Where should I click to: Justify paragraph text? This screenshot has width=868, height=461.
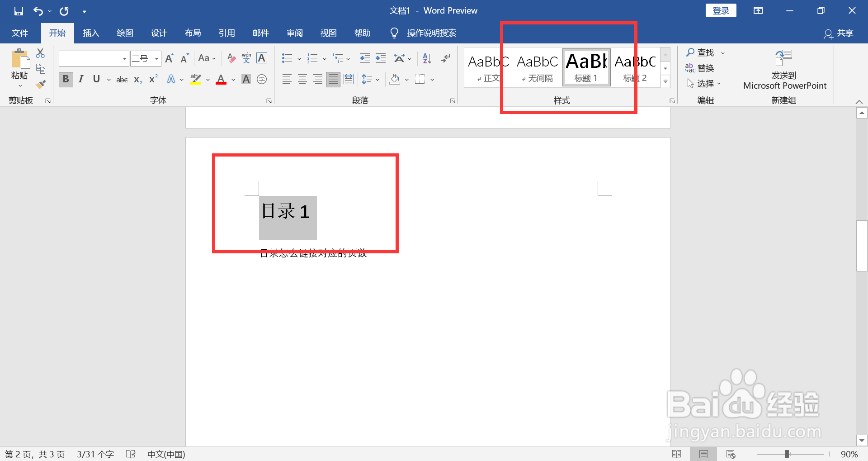[333, 80]
